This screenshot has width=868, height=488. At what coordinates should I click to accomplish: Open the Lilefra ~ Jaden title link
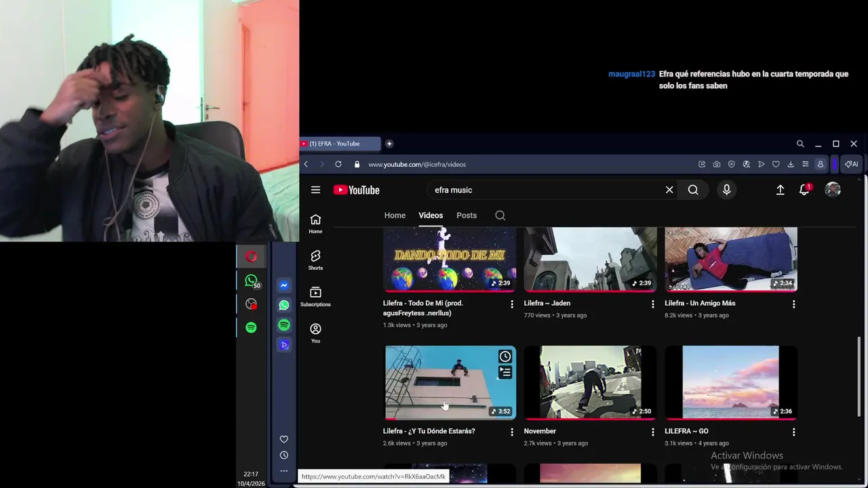pos(547,304)
